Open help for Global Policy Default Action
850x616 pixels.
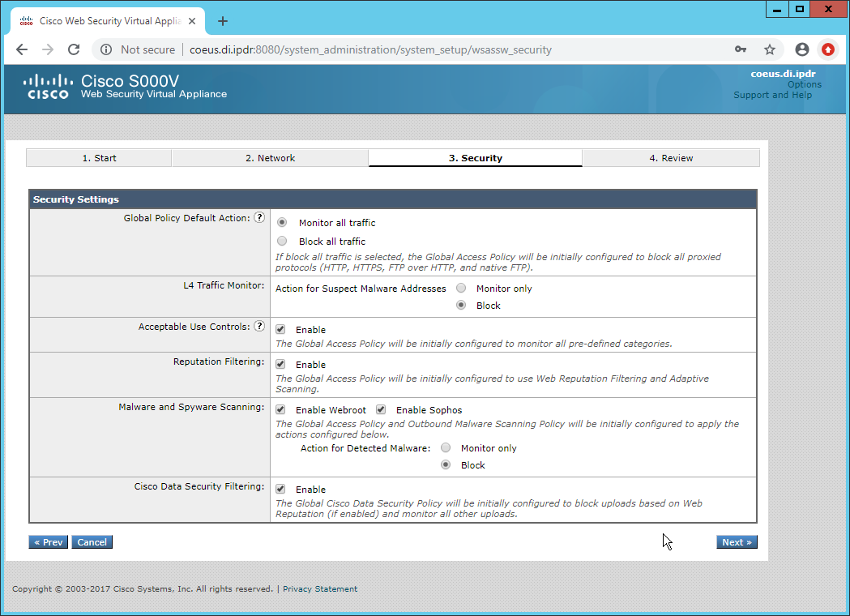click(259, 217)
